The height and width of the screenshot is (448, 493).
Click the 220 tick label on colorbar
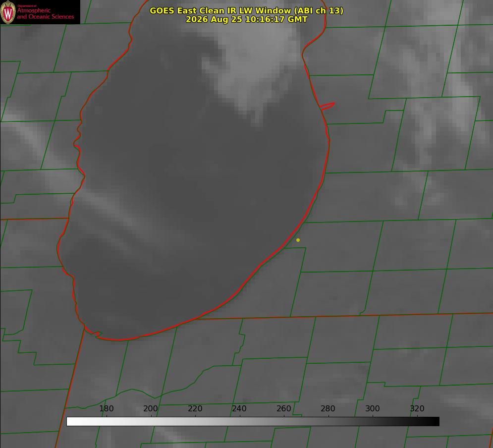coord(195,408)
